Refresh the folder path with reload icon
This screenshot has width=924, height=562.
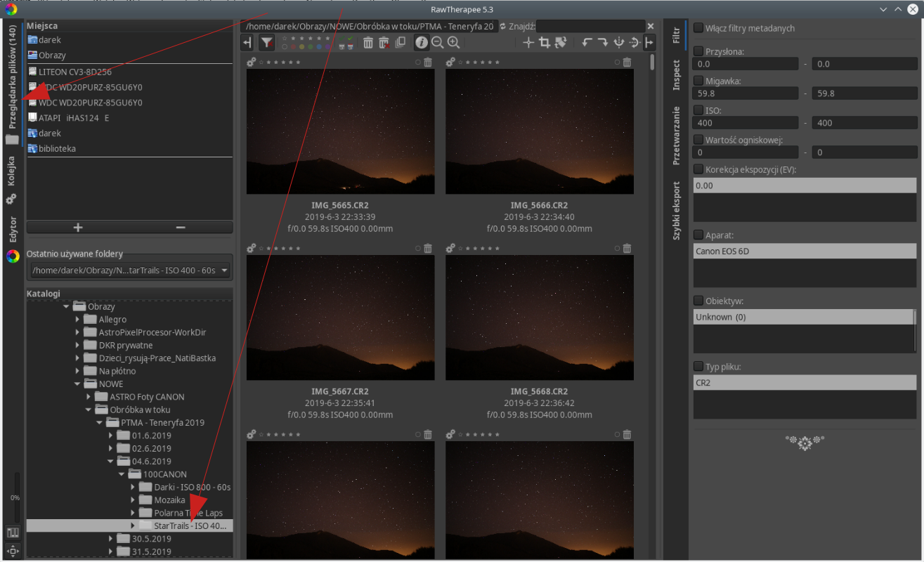pos(503,26)
